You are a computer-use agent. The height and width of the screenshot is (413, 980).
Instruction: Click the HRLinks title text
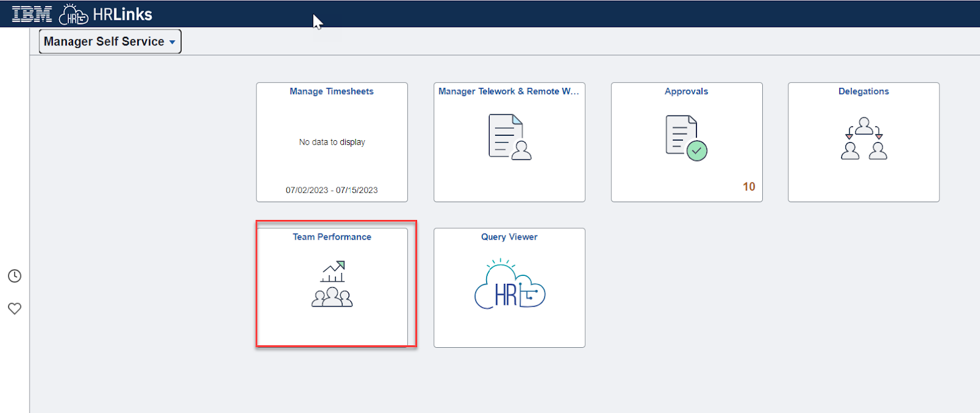coord(122,14)
